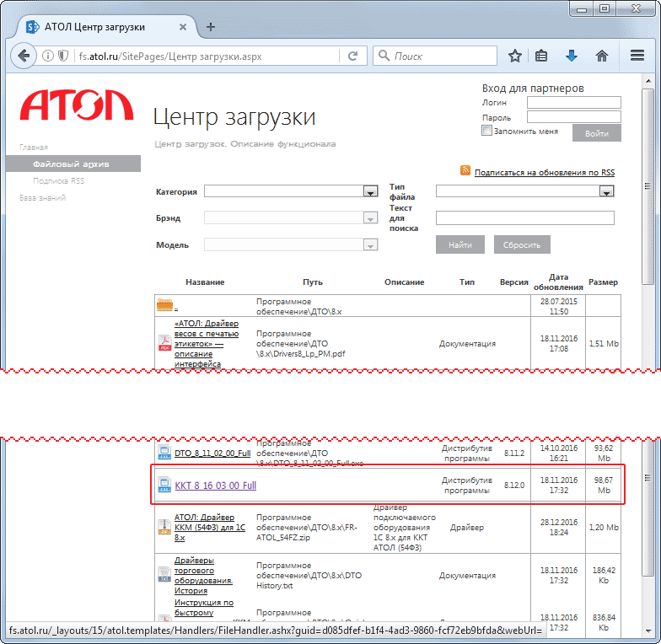Click exe icon beside DTO_8_11_02_00_Full
This screenshot has height=644, width=661.
tap(164, 452)
